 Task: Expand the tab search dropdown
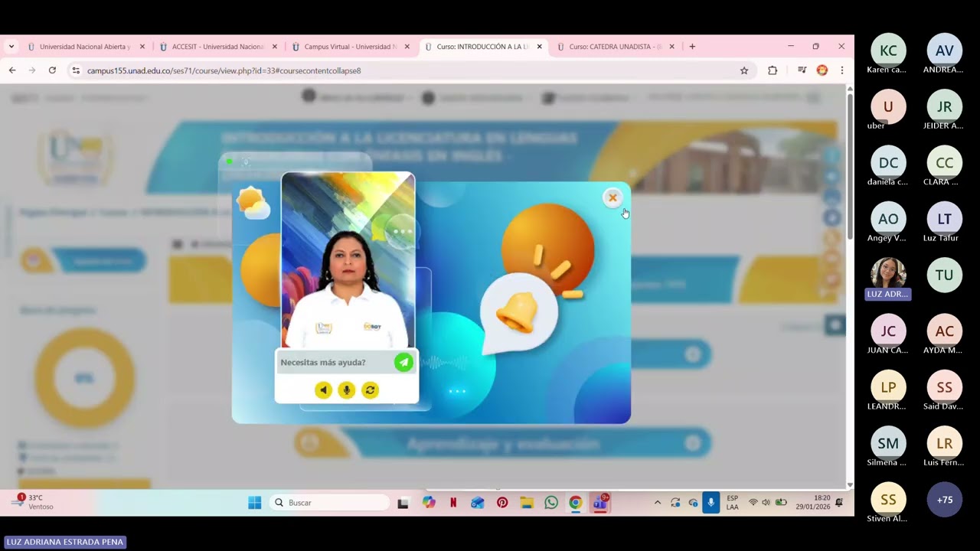point(11,47)
